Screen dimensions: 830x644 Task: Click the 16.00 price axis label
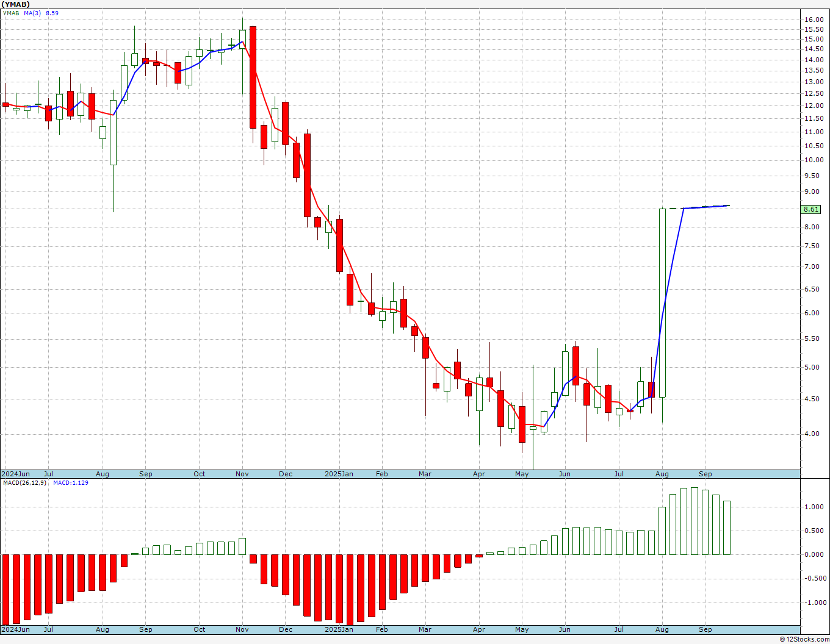click(814, 20)
